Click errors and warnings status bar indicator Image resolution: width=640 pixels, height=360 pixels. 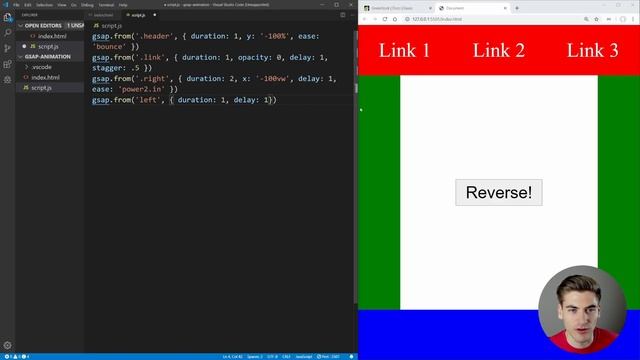tap(16, 357)
